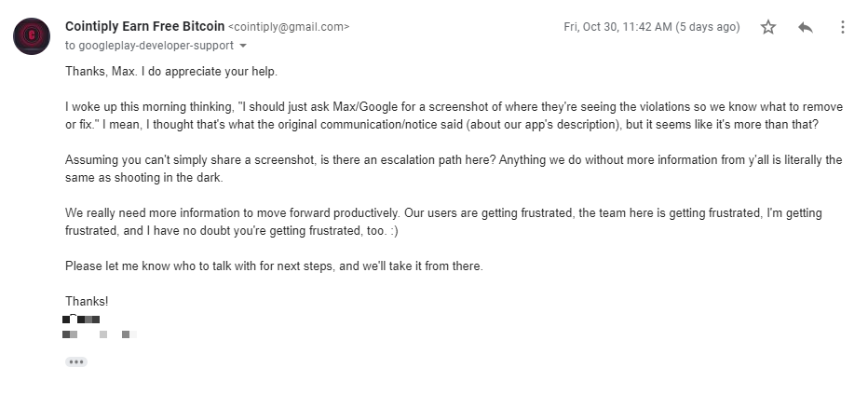Click the "Thanks, Max" opening line
This screenshot has height=395, width=868.
pyautogui.click(x=171, y=72)
